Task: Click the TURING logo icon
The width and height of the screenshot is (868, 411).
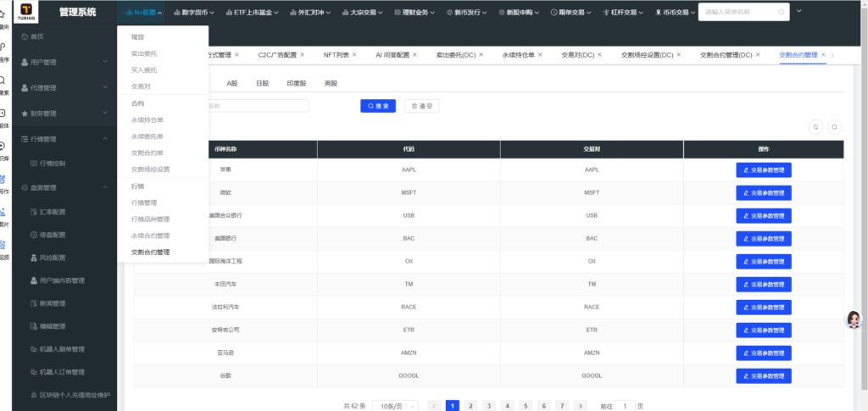Action: pyautogui.click(x=26, y=11)
